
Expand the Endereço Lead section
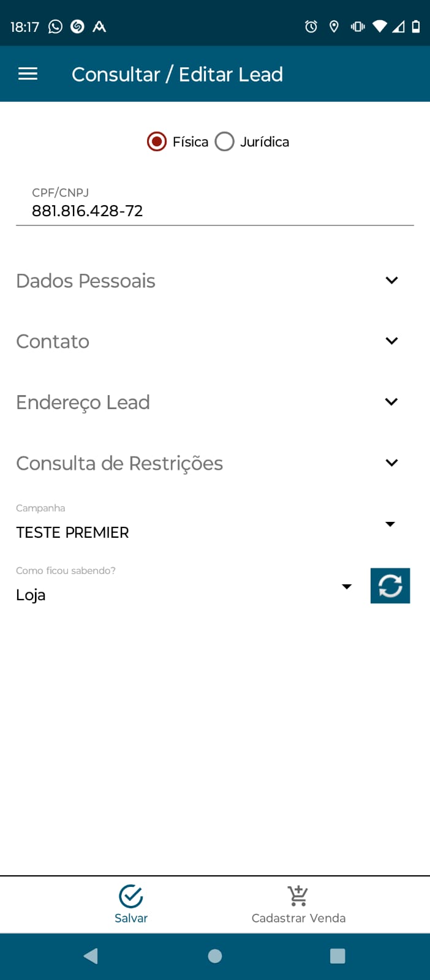point(391,402)
